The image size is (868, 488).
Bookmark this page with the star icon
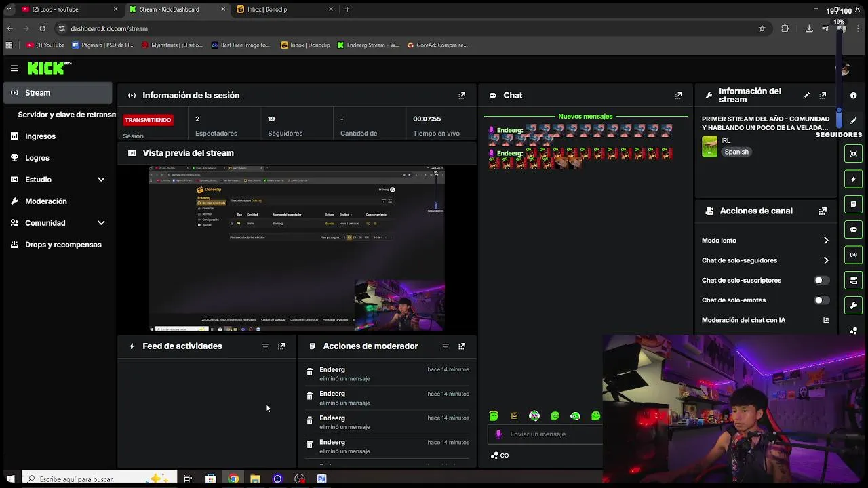pos(762,28)
